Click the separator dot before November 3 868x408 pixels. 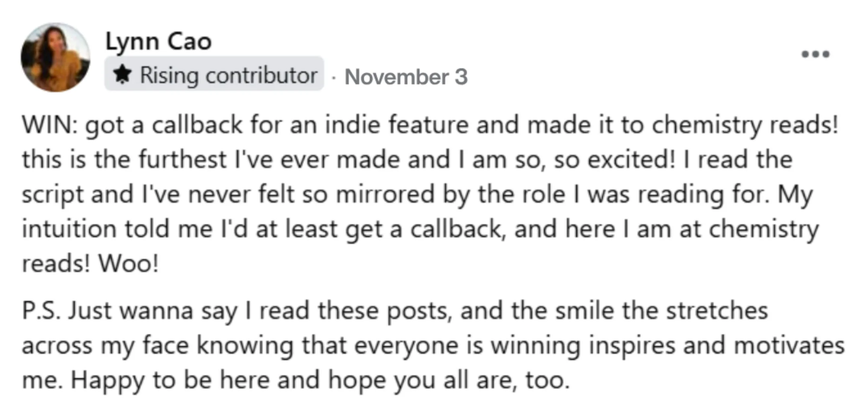coord(334,78)
